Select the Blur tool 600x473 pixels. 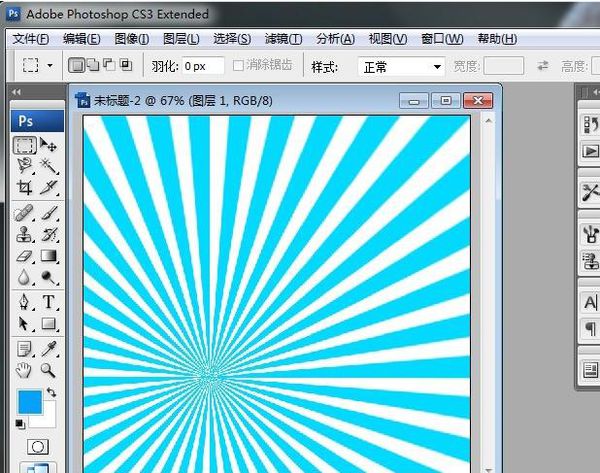[x=24, y=277]
